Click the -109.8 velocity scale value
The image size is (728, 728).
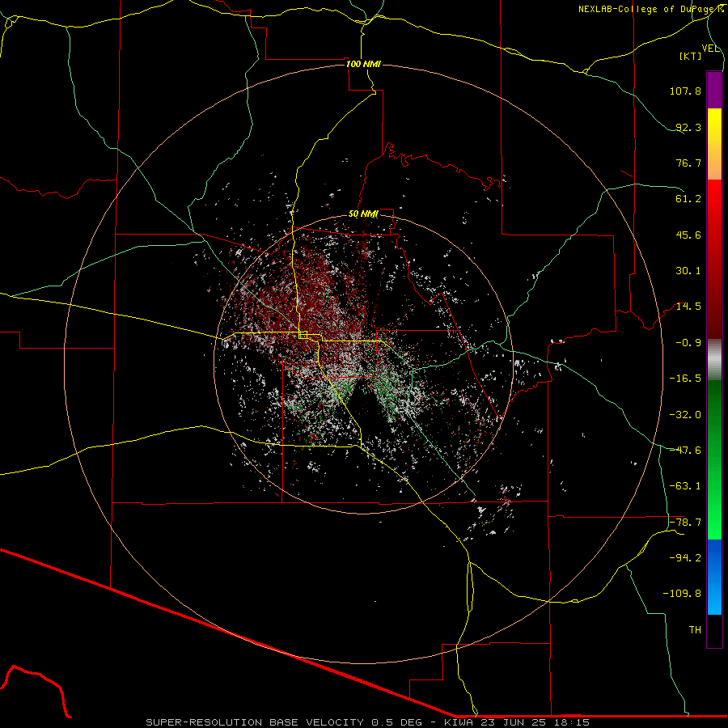tap(682, 594)
